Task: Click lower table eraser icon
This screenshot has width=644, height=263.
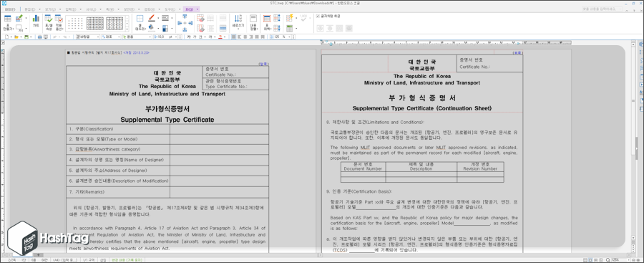Action: [x=200, y=28]
